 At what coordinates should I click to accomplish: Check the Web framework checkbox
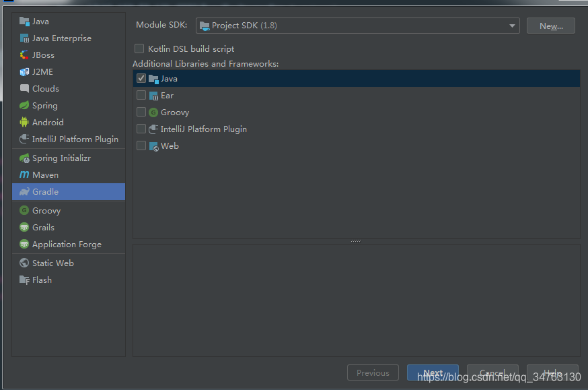pos(141,145)
